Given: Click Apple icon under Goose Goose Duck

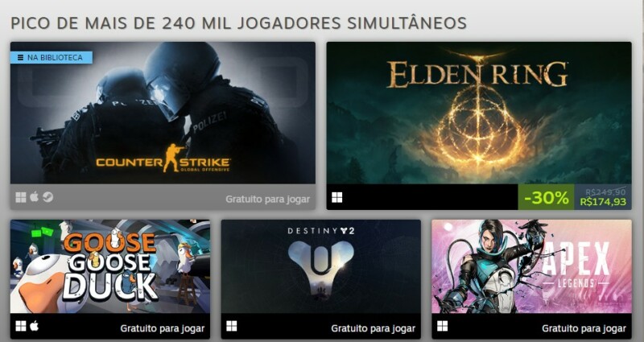Looking at the screenshot, I should (35, 326).
